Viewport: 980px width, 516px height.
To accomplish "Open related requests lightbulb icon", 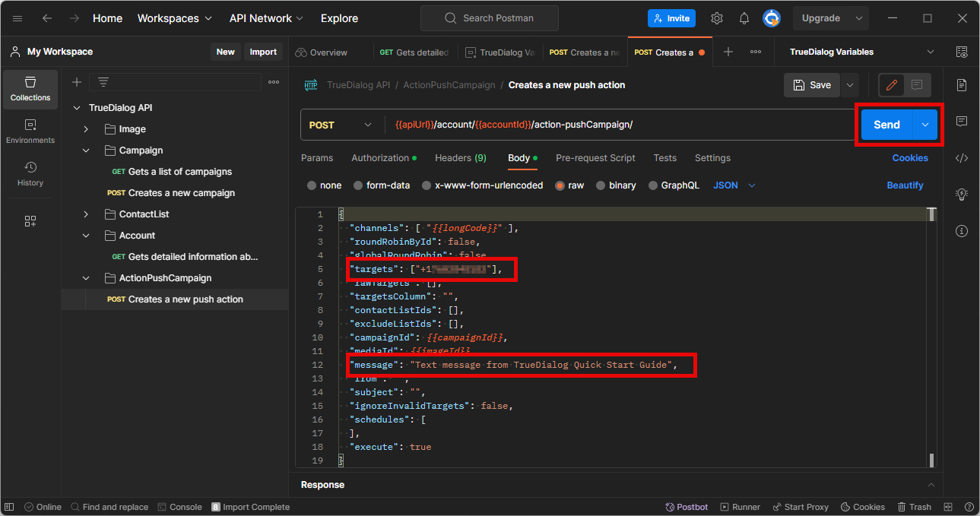I will pyautogui.click(x=962, y=195).
